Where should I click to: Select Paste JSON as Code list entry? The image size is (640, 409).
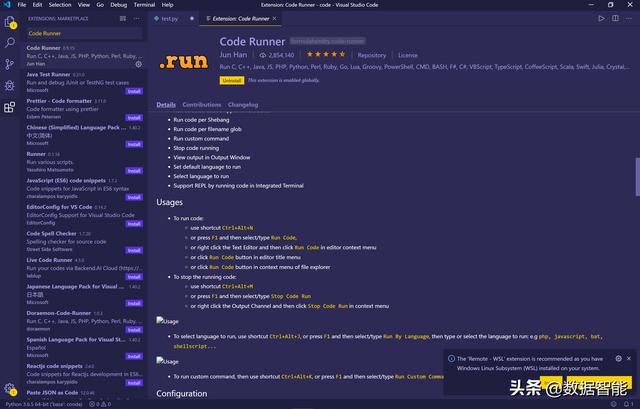tap(84, 393)
